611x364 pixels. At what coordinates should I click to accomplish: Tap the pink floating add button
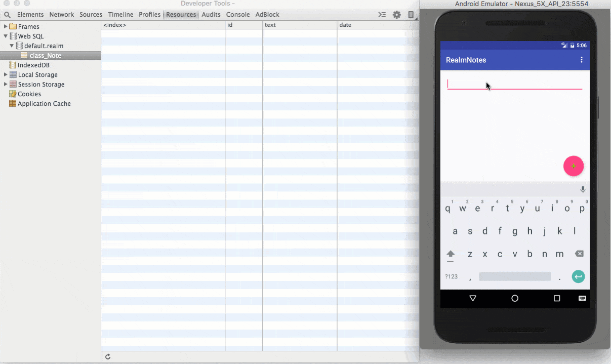(x=574, y=166)
